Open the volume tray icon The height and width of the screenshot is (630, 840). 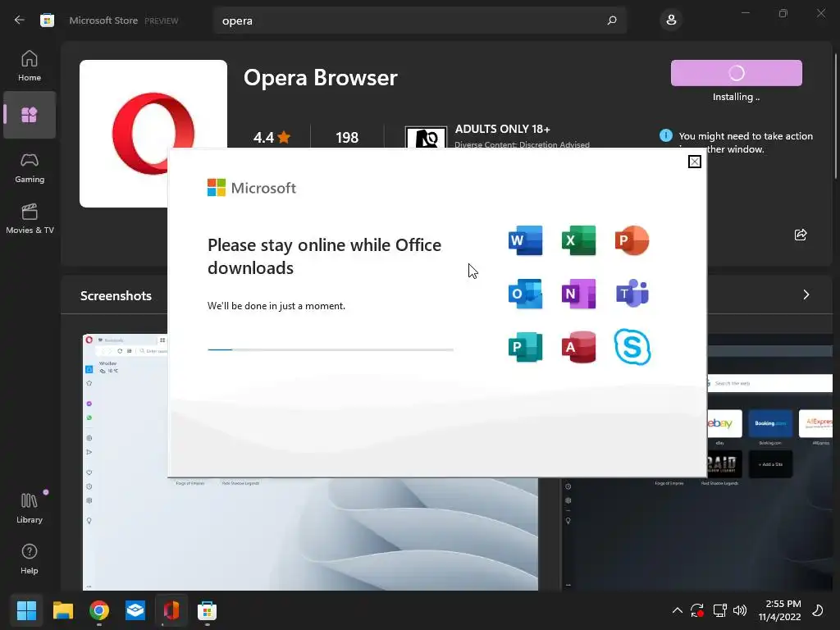pyautogui.click(x=740, y=610)
